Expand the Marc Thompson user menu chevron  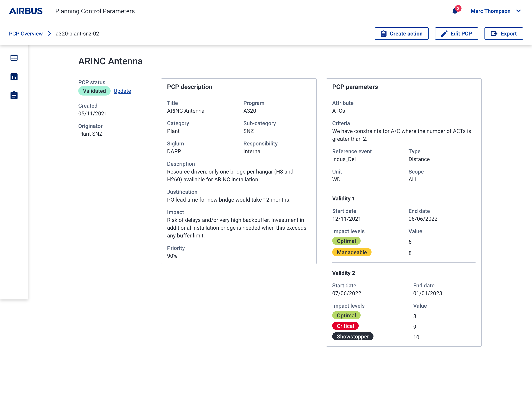pyautogui.click(x=519, y=11)
